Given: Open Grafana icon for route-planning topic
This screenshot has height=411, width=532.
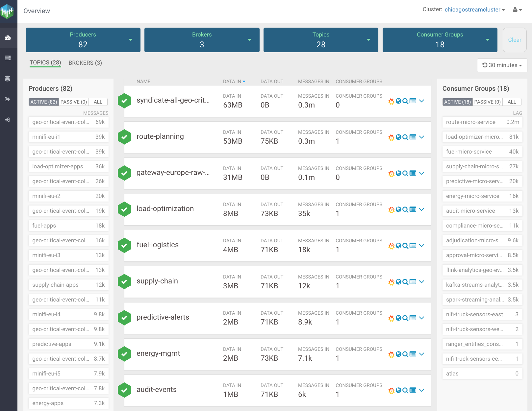Looking at the screenshot, I should [x=391, y=137].
